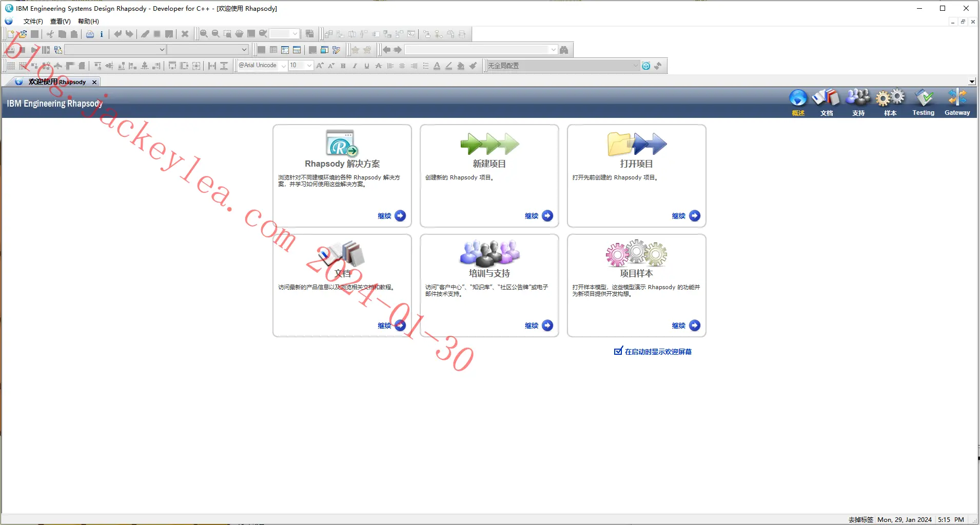Open the 文件(F) menu

33,22
